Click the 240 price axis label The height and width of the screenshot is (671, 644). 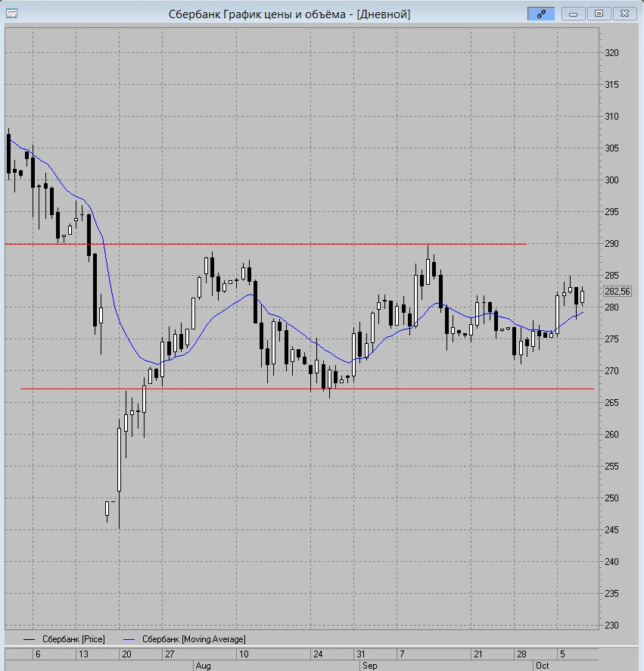click(611, 561)
